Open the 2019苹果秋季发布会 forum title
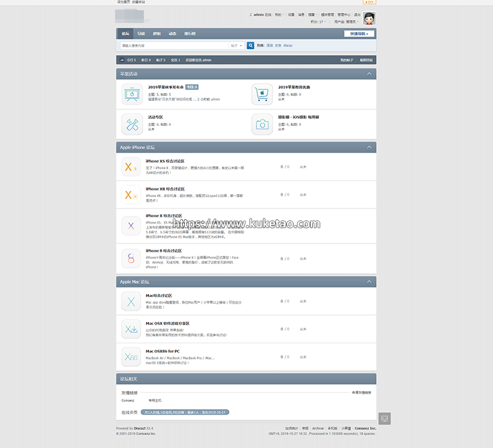Viewport: 493px width, 448px height. [166, 87]
